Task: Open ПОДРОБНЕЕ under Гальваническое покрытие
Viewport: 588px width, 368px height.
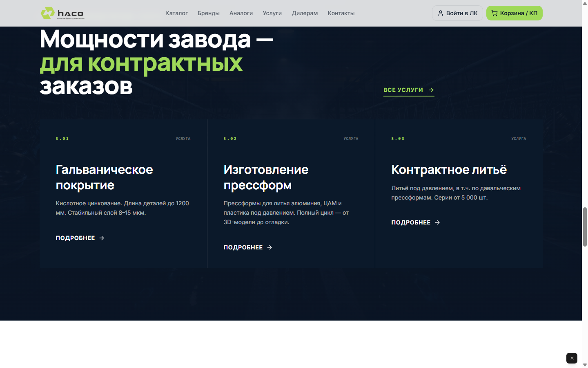Action: tap(80, 238)
